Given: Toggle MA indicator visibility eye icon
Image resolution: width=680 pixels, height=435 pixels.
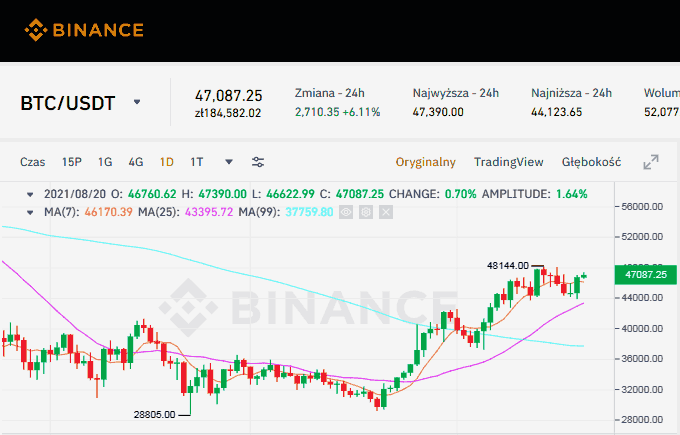Looking at the screenshot, I should pos(346,212).
